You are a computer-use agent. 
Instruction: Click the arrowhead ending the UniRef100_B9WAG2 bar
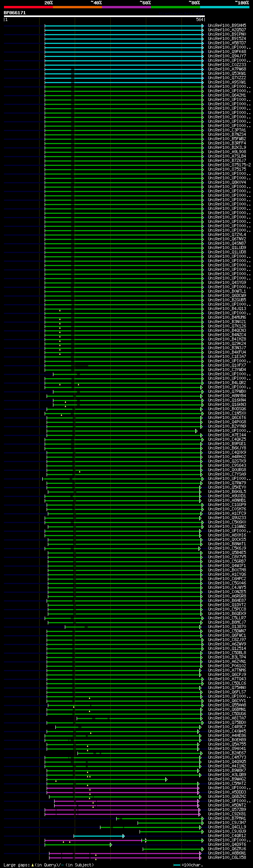166,779
